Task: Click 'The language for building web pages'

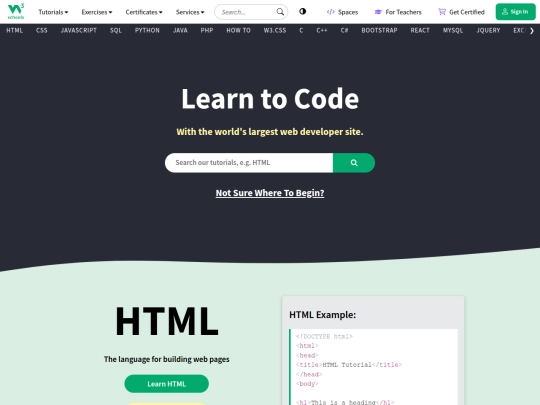Action: click(167, 359)
